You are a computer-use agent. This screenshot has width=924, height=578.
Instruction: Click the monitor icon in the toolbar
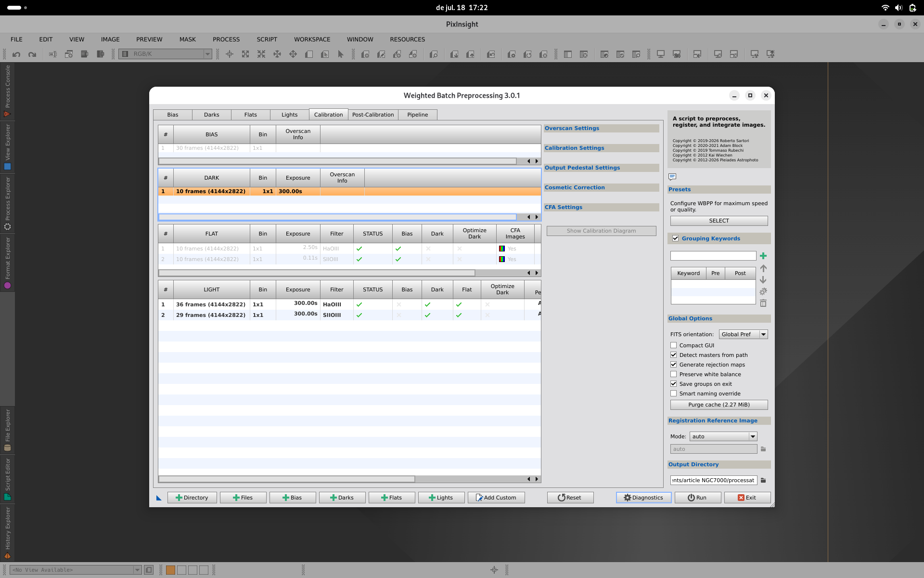[661, 54]
